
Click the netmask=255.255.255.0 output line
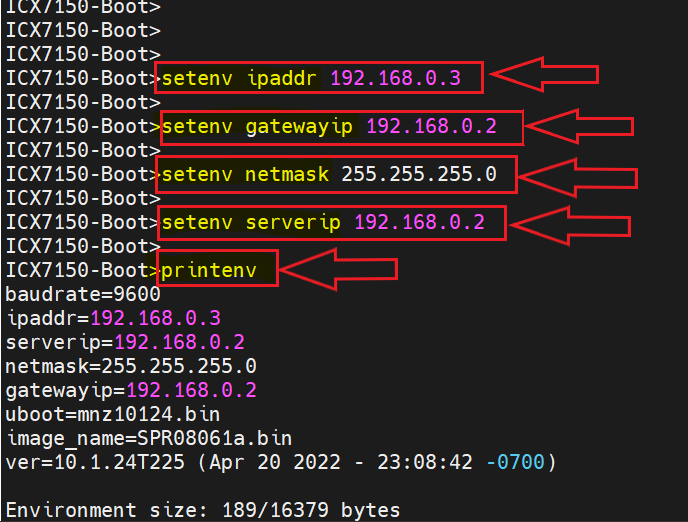coord(131,366)
